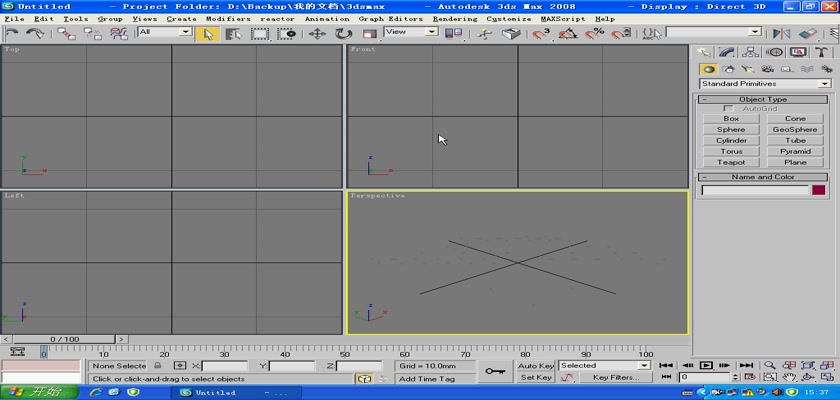The height and width of the screenshot is (400, 840).
Task: Select Shapes category icon
Action: [728, 69]
